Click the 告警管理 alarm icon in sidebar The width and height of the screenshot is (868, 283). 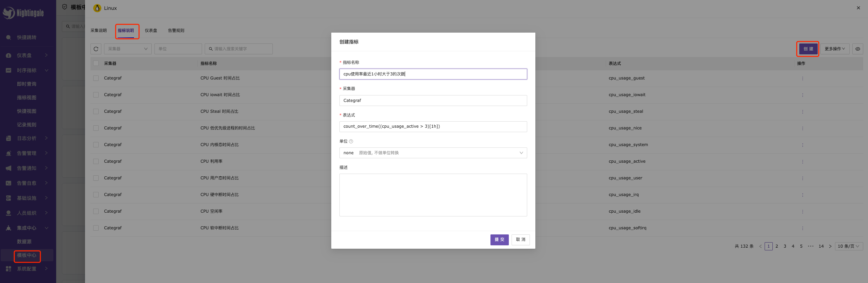click(x=9, y=153)
